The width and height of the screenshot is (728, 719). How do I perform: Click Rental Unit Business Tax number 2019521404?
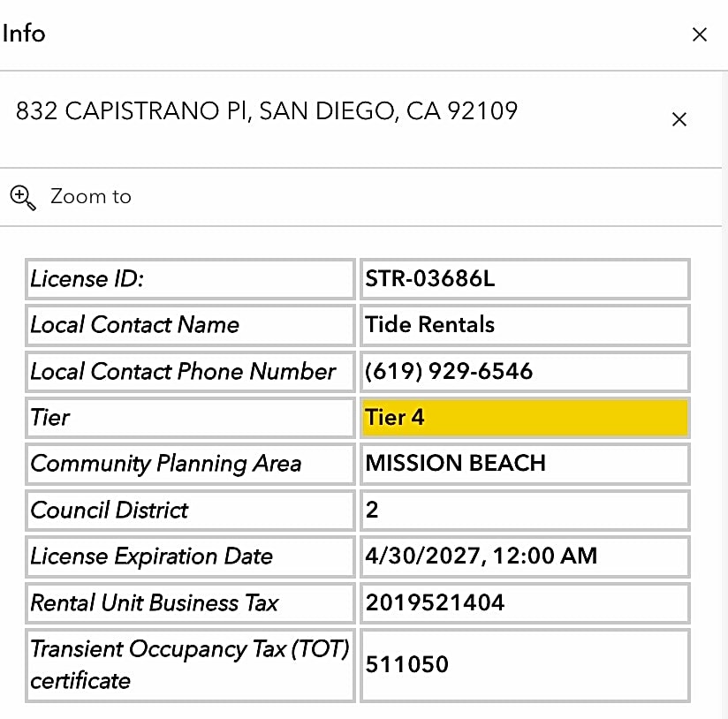click(x=435, y=602)
